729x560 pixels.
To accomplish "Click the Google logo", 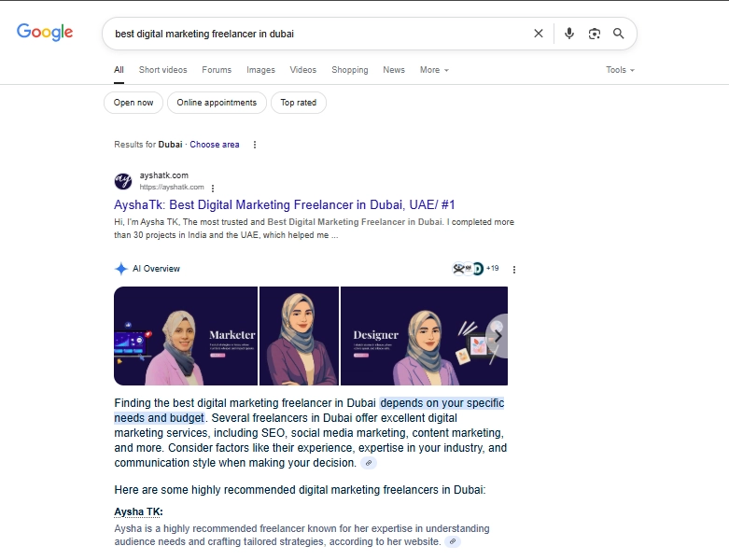I will [45, 32].
